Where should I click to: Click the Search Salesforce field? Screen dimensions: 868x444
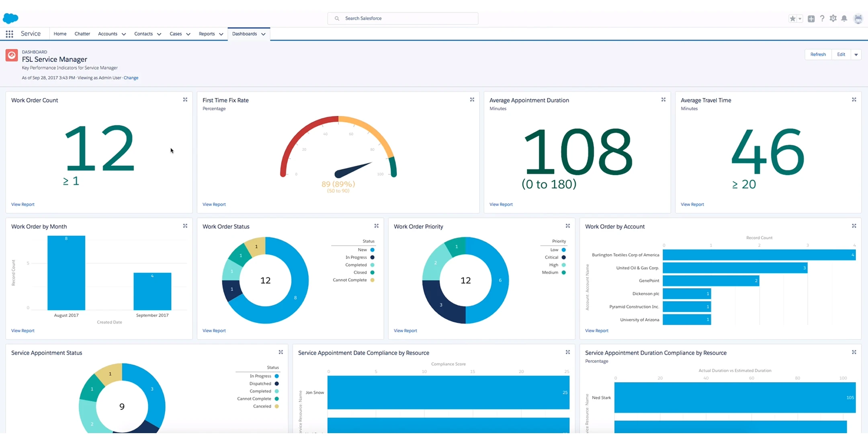pos(403,18)
